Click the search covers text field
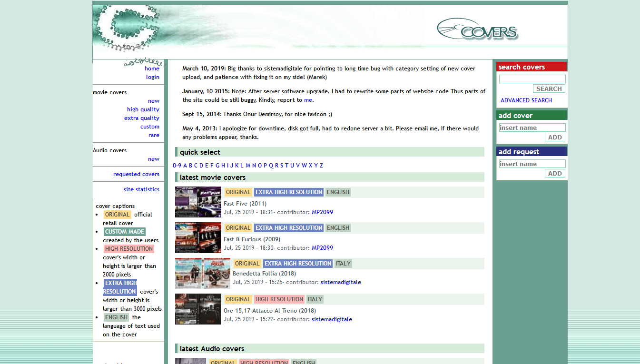This screenshot has height=364, width=640. (532, 79)
